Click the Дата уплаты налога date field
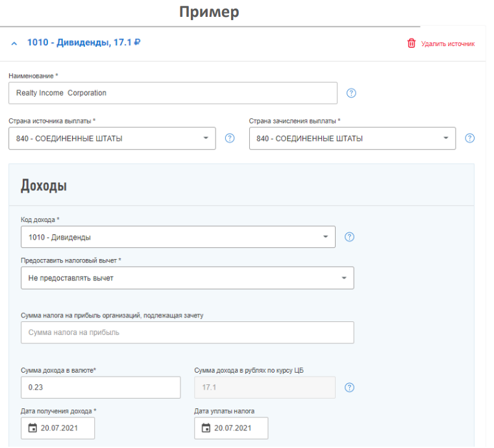 coord(231,428)
